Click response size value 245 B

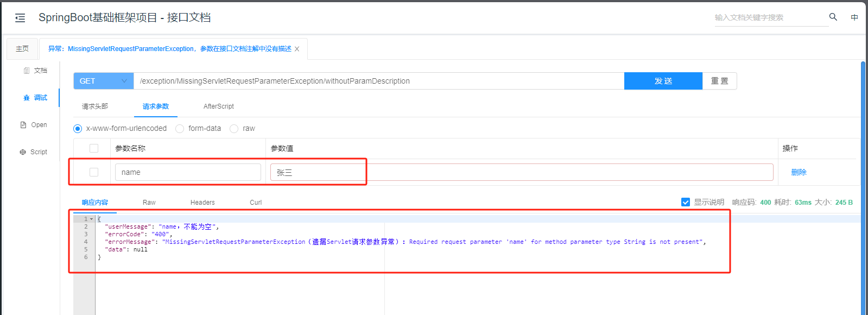click(x=844, y=202)
